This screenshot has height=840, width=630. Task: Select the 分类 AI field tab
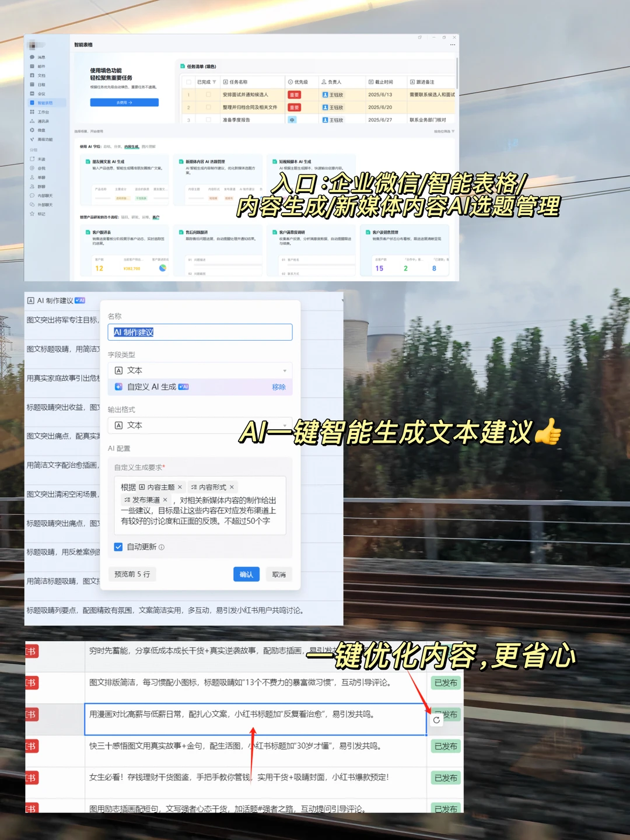coord(117,147)
